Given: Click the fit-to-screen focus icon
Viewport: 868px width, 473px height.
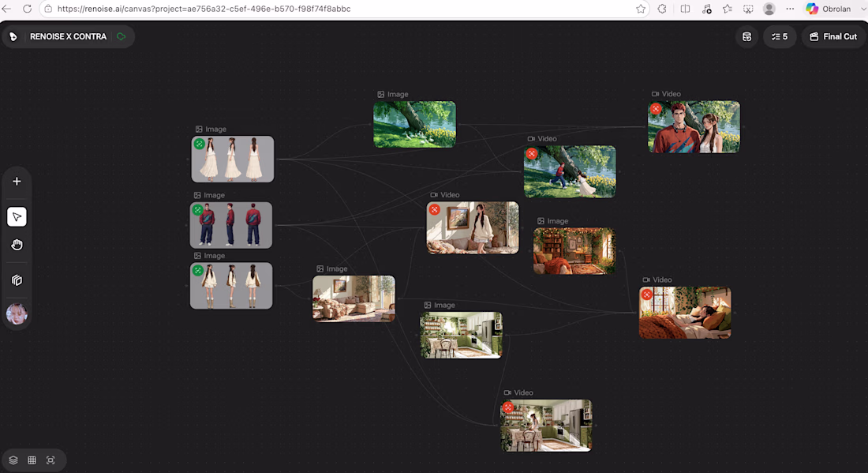Looking at the screenshot, I should (x=51, y=460).
